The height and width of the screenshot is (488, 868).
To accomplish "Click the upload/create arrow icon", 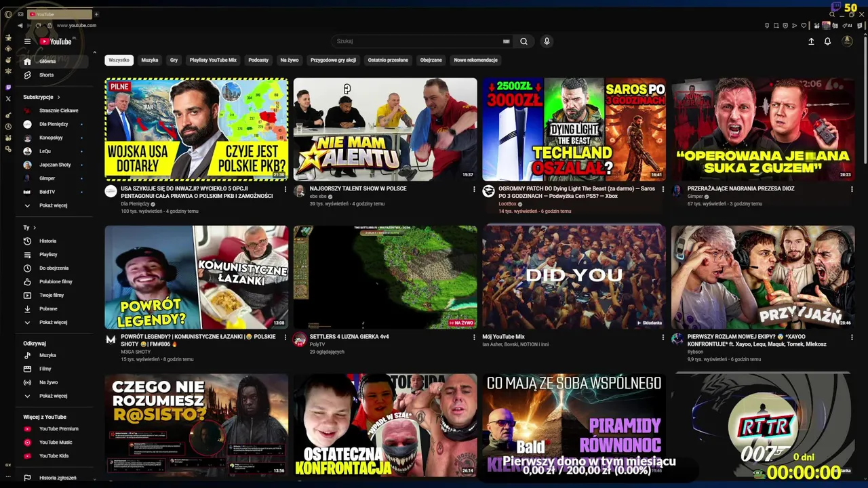I will pyautogui.click(x=811, y=41).
